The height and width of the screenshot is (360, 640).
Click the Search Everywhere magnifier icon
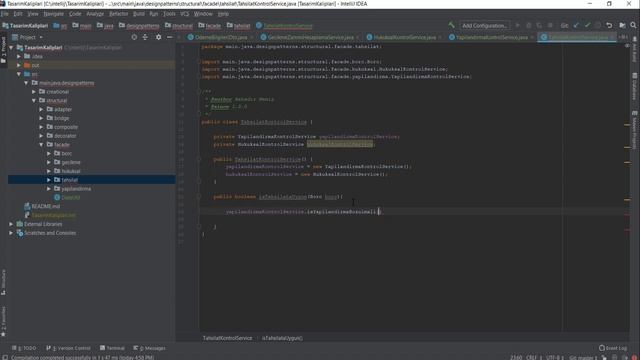pos(633,25)
